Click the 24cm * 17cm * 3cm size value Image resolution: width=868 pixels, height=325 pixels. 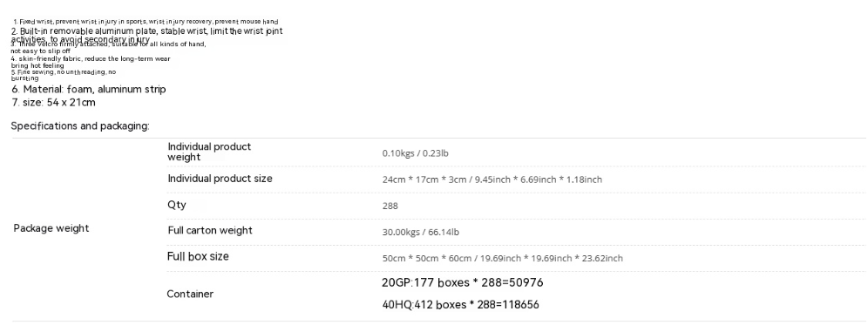click(x=492, y=179)
